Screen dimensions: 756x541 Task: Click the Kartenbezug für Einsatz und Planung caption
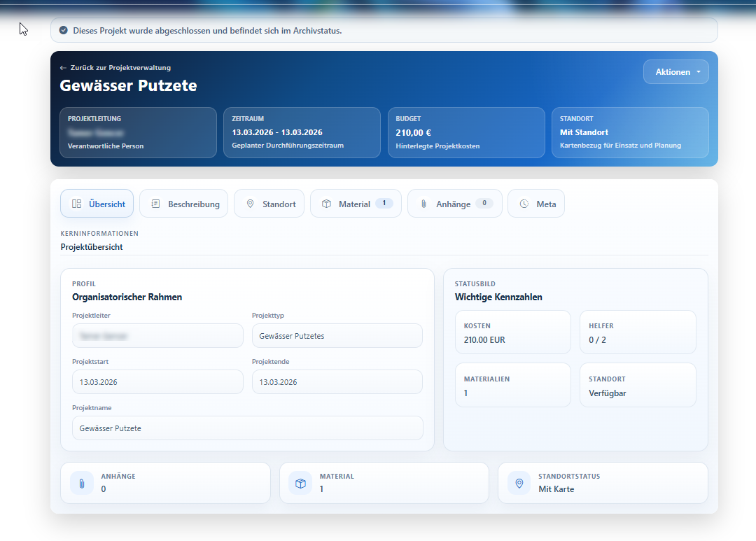click(620, 146)
